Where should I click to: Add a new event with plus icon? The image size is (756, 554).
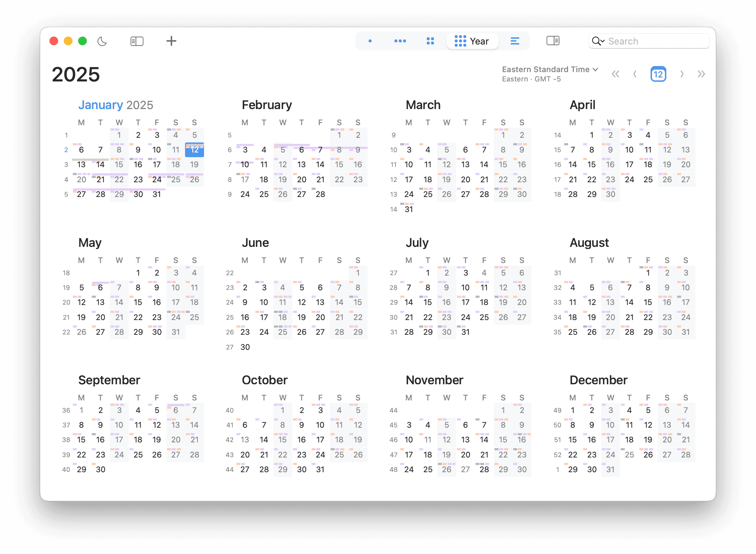click(171, 41)
